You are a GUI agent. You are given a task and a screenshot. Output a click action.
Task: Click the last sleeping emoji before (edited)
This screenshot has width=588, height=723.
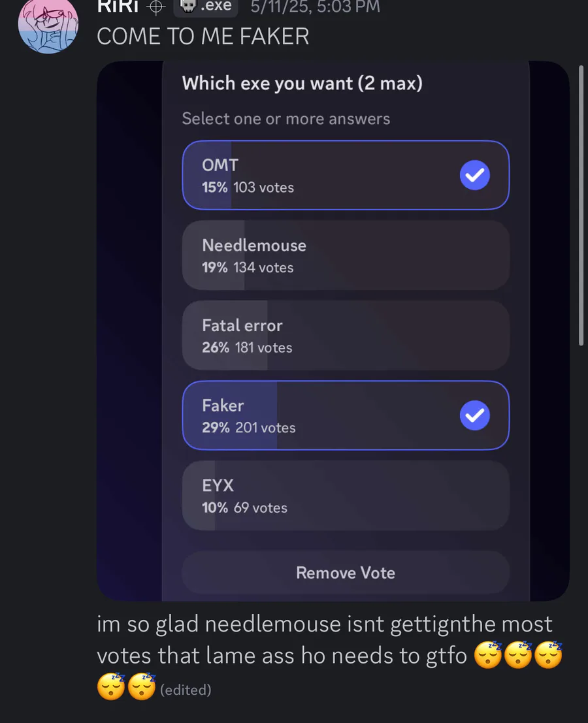coord(142,686)
